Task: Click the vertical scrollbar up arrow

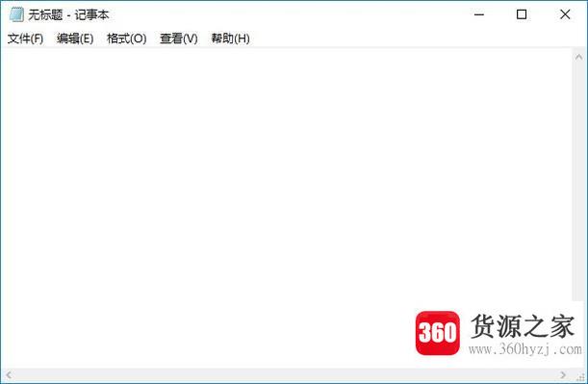Action: pyautogui.click(x=578, y=57)
